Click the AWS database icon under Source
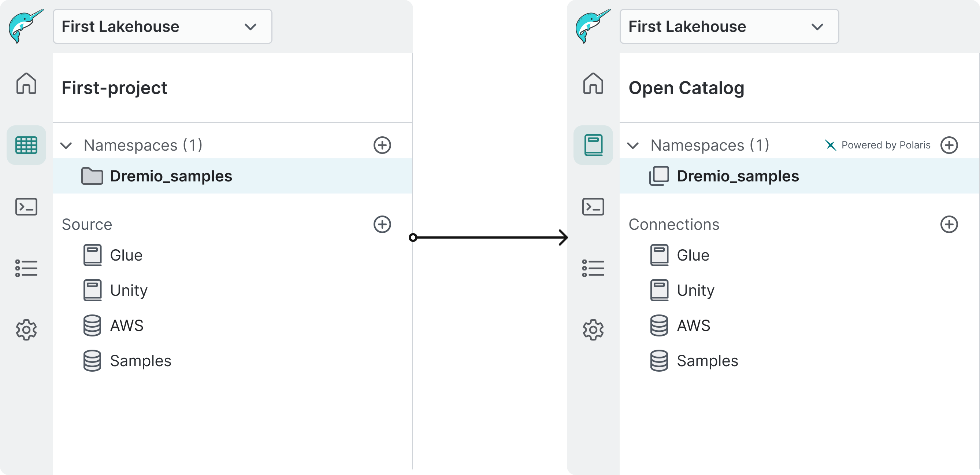 click(92, 325)
